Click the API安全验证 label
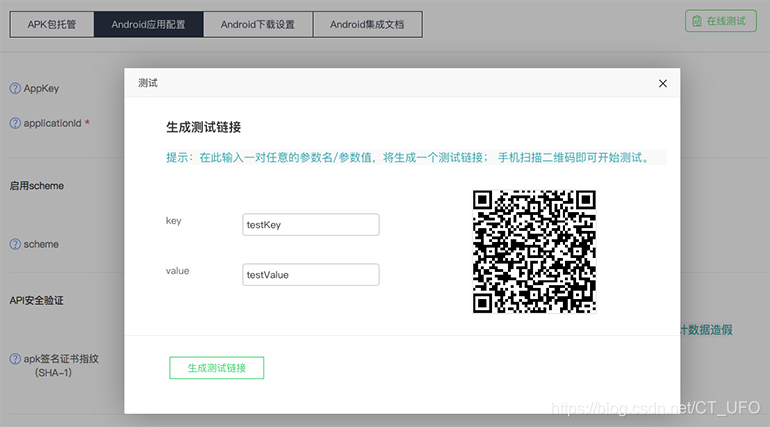The height and width of the screenshot is (427, 770). 36,300
